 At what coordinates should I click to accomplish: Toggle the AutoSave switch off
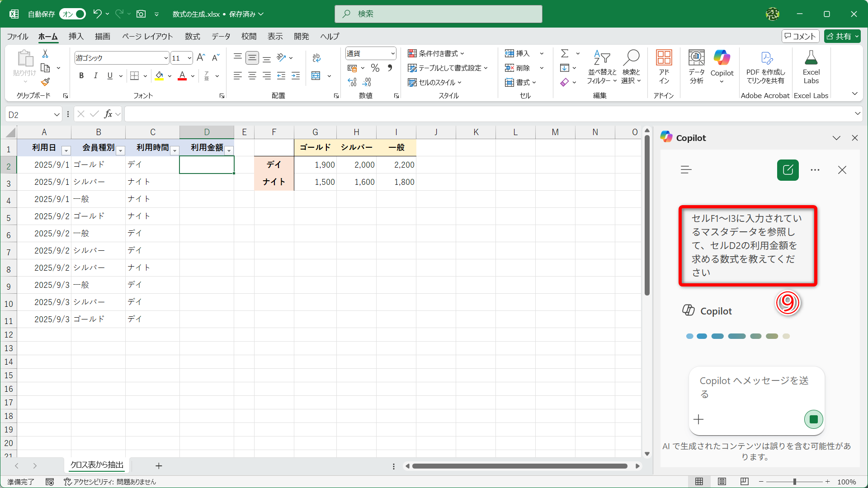(73, 14)
